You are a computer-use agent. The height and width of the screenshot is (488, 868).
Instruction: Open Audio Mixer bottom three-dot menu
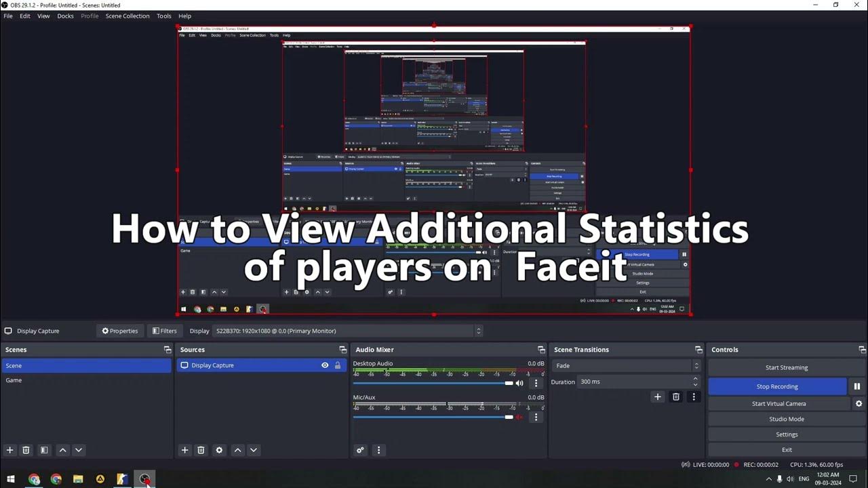378,450
